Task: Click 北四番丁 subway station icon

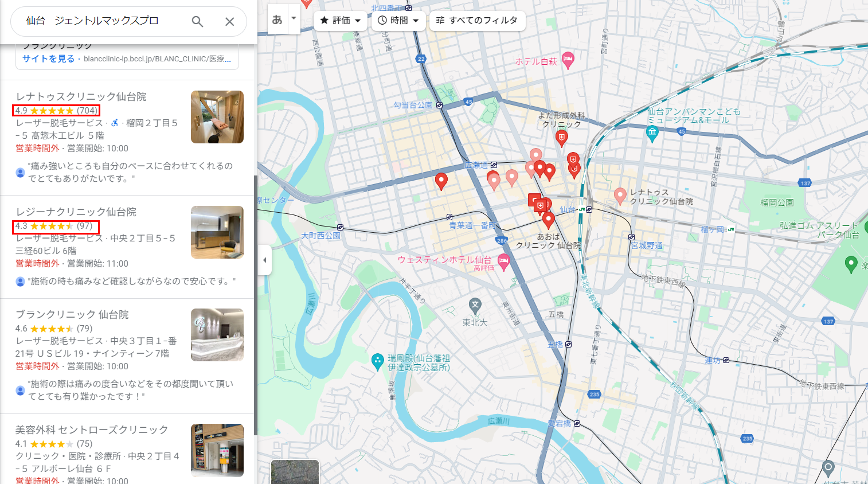Action: (408, 8)
